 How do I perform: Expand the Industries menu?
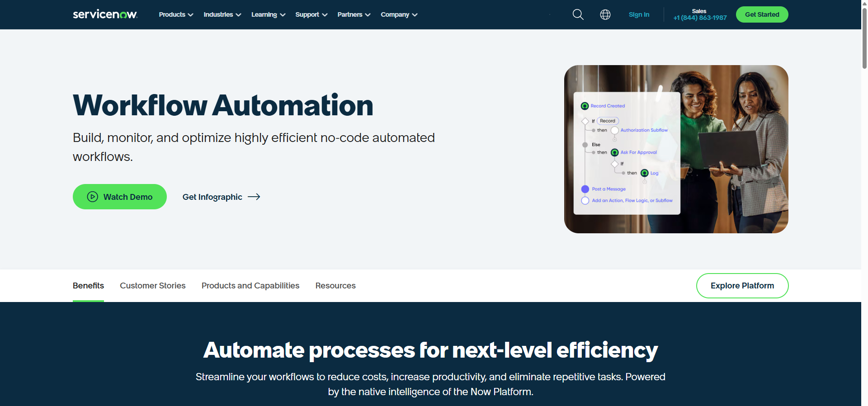222,14
